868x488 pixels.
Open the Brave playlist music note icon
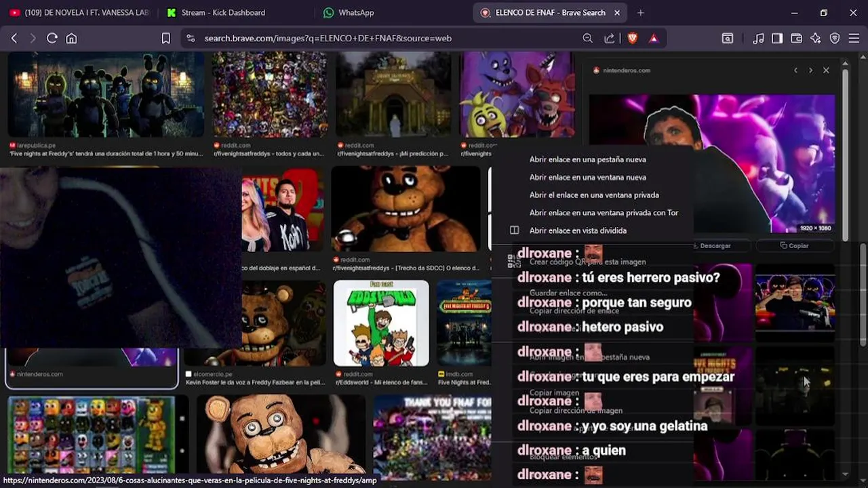coord(759,39)
